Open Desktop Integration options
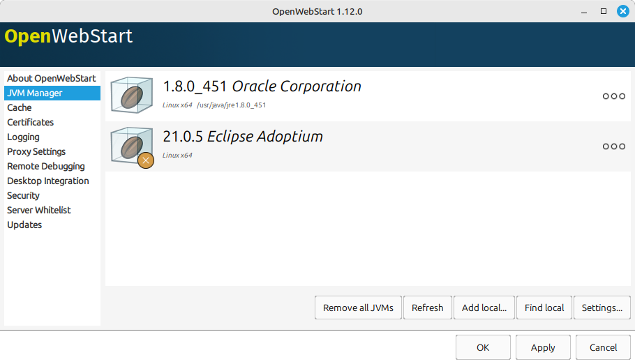Screen dimensions: 635x364 coord(52,181)
